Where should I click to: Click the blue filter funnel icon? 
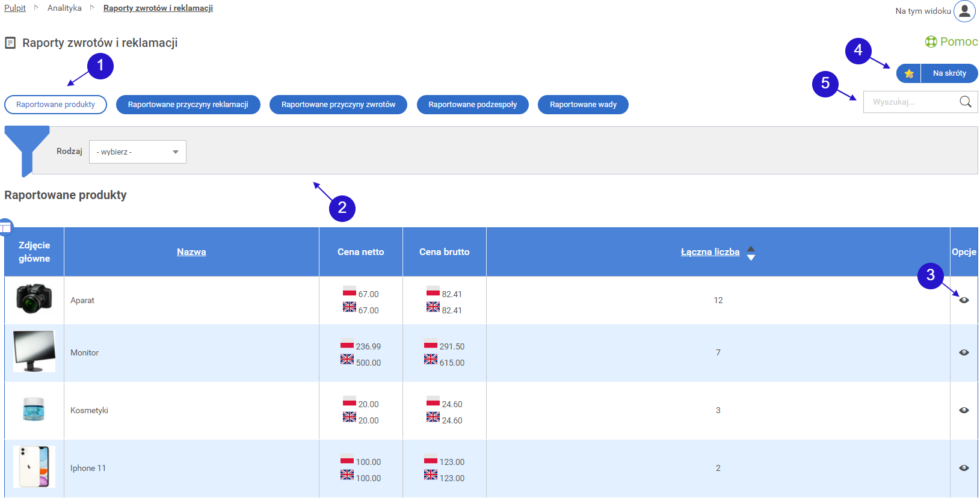26,147
